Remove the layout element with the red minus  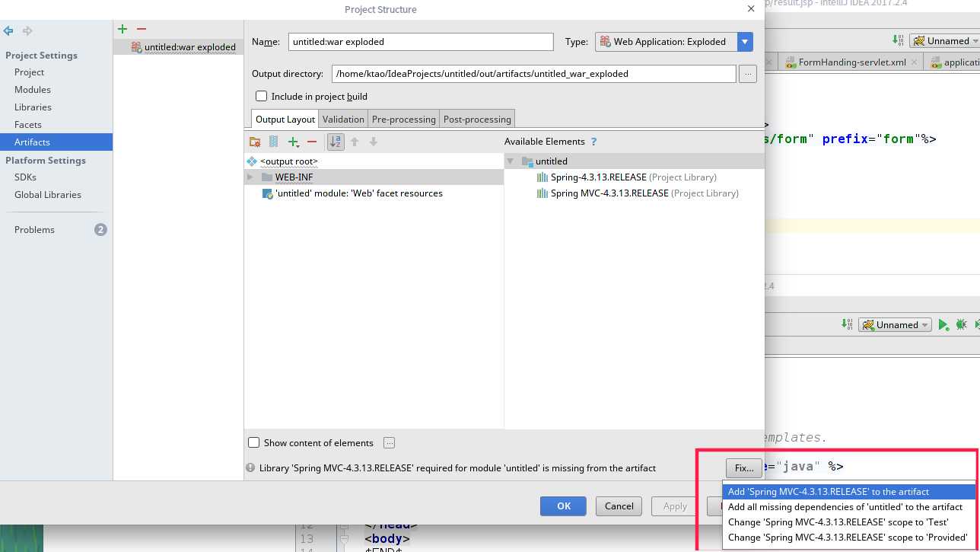(x=312, y=142)
